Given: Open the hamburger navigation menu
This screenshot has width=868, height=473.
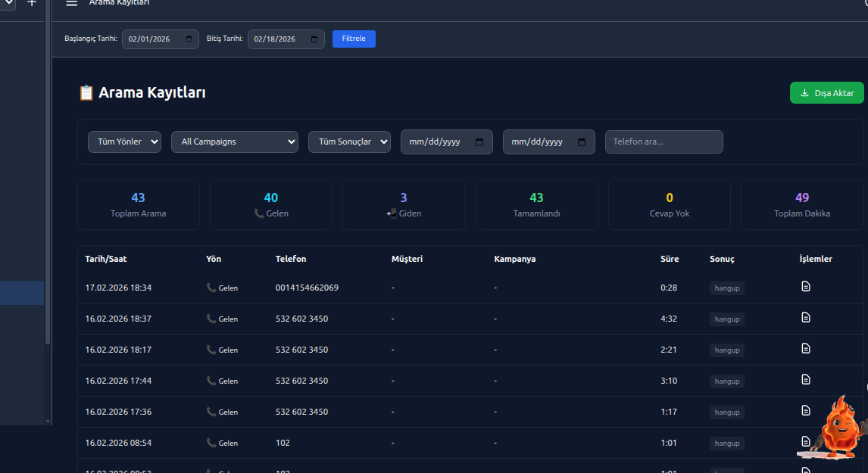Looking at the screenshot, I should pos(71,3).
